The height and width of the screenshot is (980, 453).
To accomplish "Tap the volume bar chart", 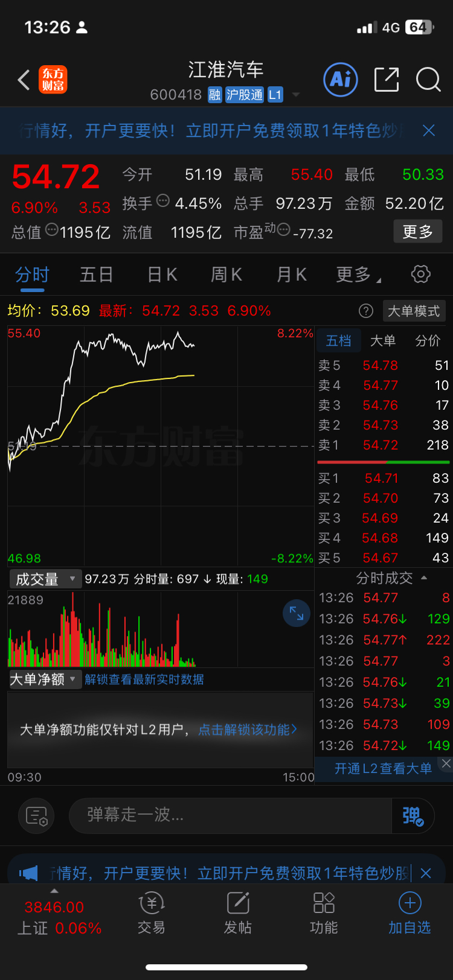I will [161, 629].
